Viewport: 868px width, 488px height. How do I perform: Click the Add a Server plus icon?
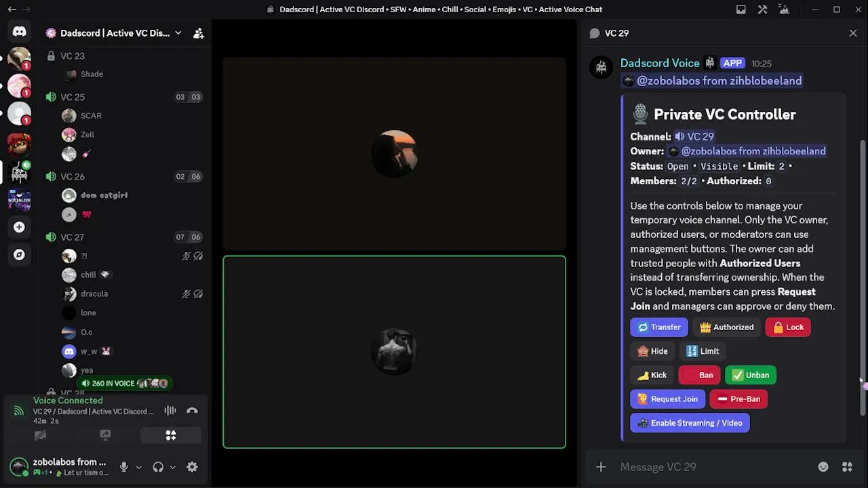(x=19, y=227)
